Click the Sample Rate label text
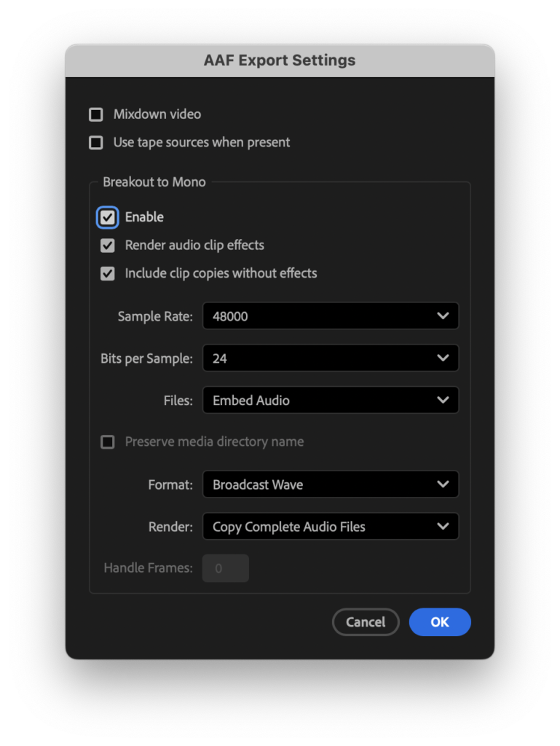Screen dimensions: 560x746 (x=155, y=316)
